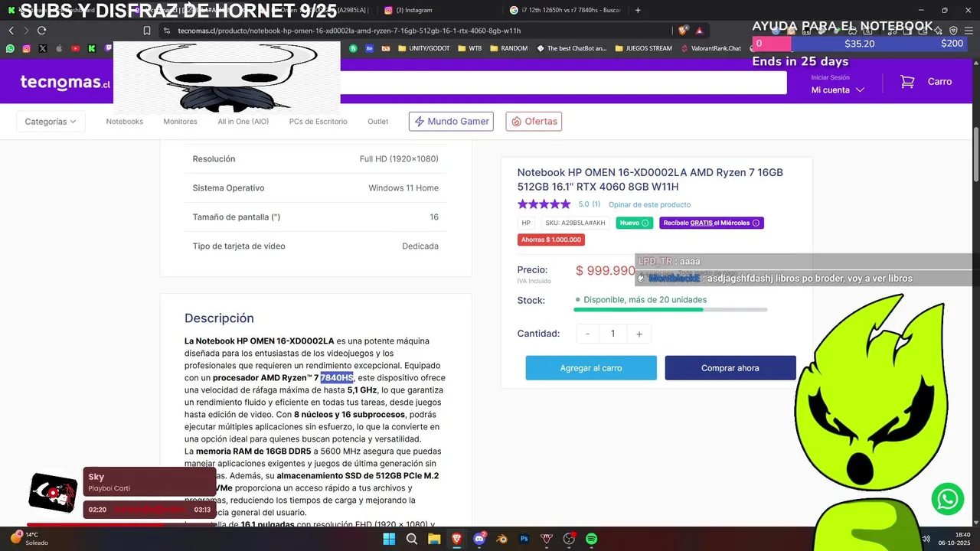The height and width of the screenshot is (551, 980).
Task: Open the YouTube bookmark icon
Action: click(x=75, y=48)
